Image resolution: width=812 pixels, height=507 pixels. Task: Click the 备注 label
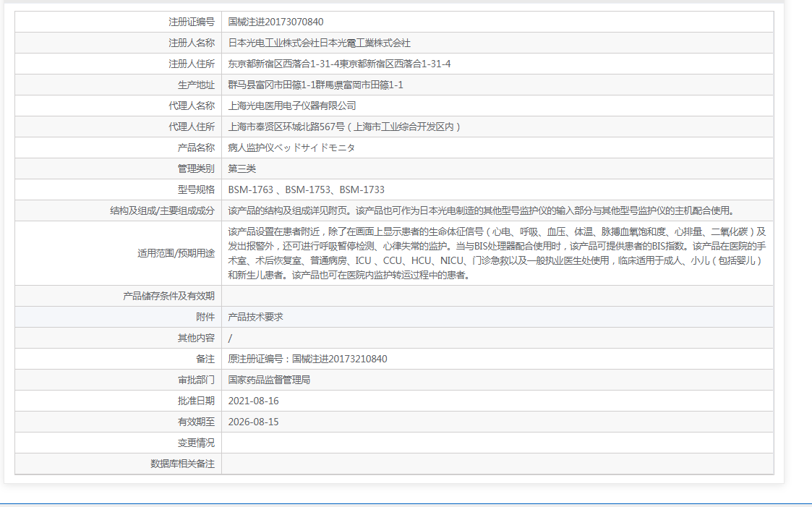pyautogui.click(x=205, y=359)
